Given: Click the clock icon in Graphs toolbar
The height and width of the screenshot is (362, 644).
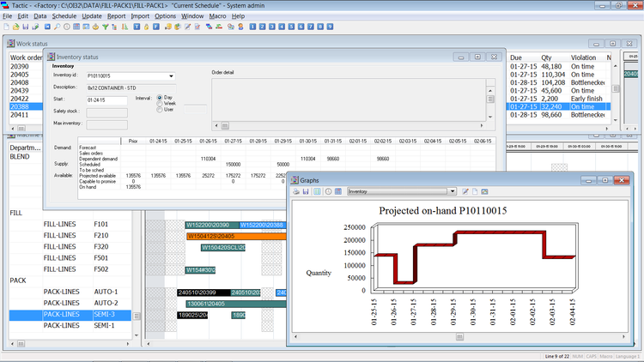Looking at the screenshot, I should click(328, 191).
